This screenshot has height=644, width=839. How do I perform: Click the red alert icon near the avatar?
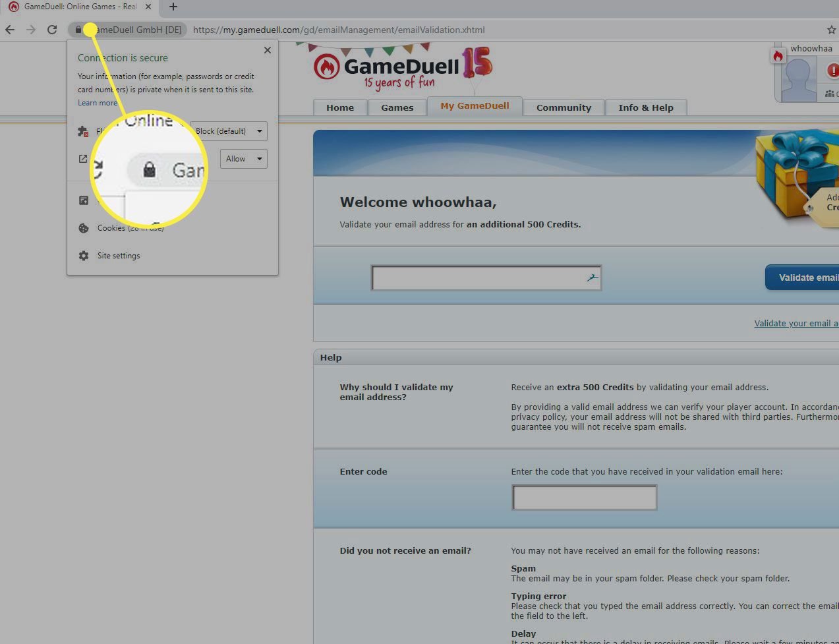(833, 70)
